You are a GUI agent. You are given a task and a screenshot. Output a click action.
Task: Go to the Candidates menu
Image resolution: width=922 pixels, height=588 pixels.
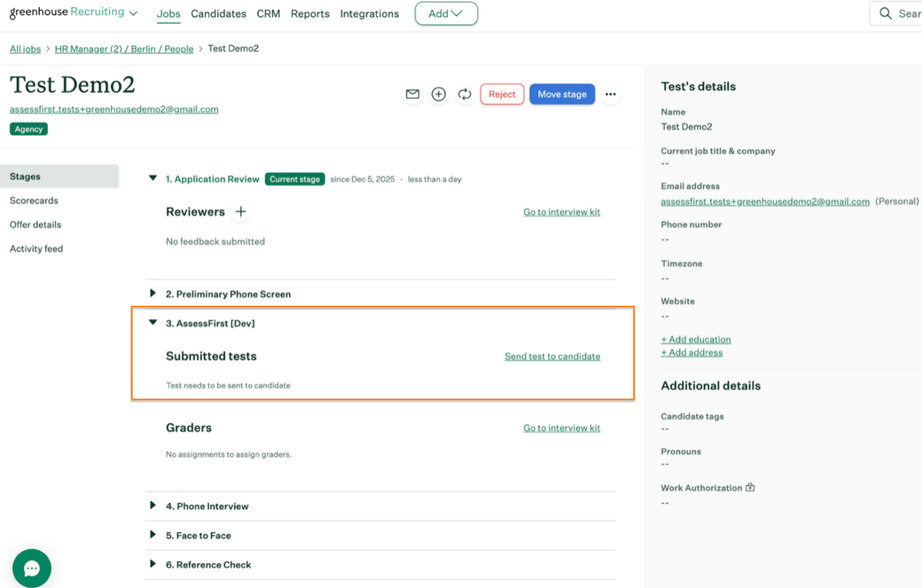coord(218,14)
